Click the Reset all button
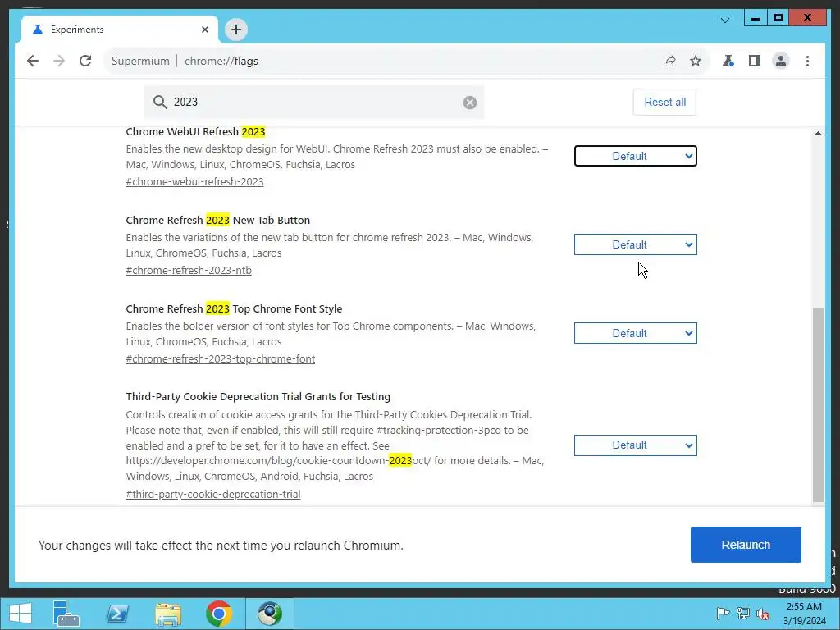The image size is (840, 630). coord(664,102)
